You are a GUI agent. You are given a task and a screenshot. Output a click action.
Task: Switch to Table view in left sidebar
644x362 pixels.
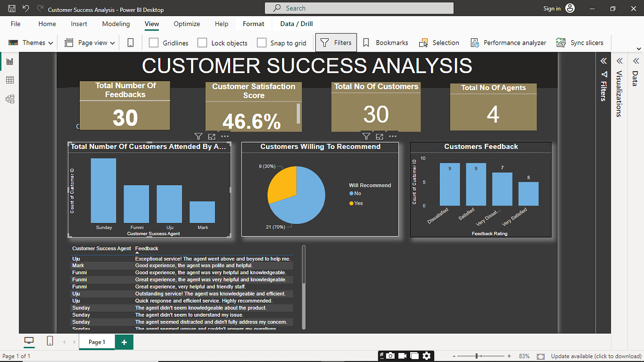pos(9,80)
